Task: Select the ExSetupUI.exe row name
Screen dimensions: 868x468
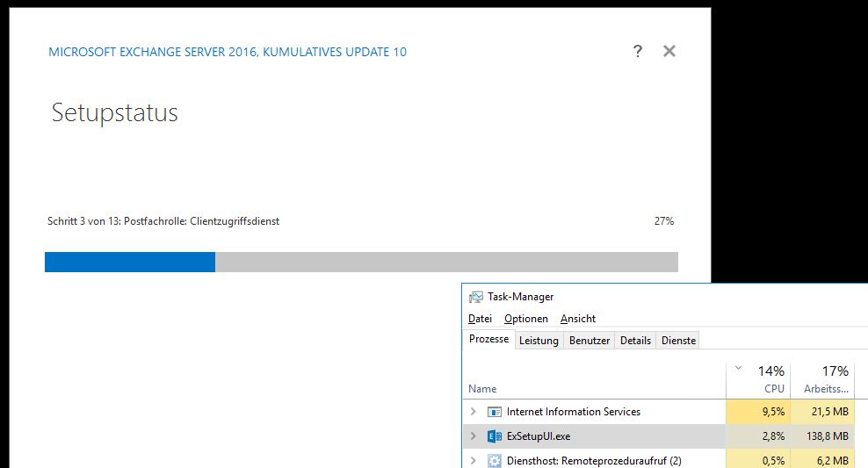Action: click(x=538, y=436)
